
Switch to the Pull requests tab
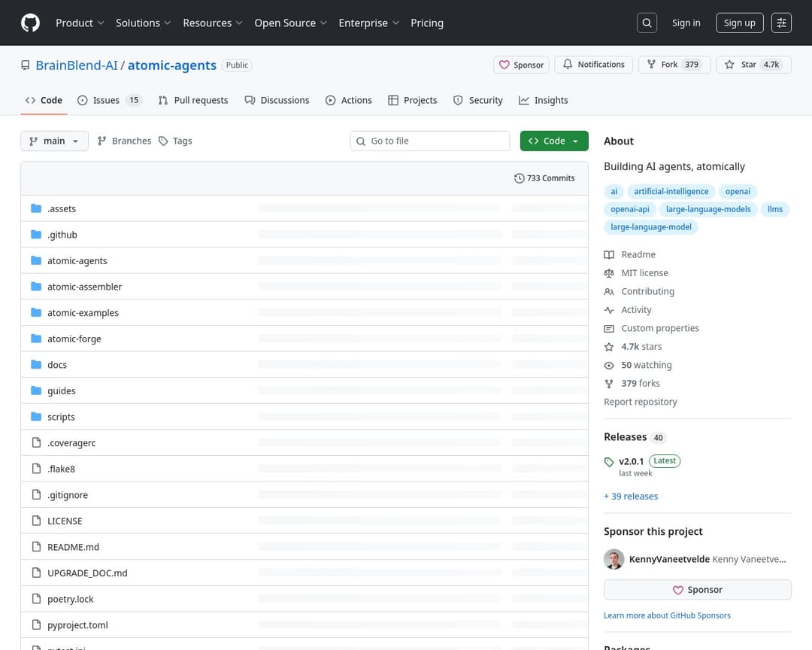pyautogui.click(x=193, y=100)
